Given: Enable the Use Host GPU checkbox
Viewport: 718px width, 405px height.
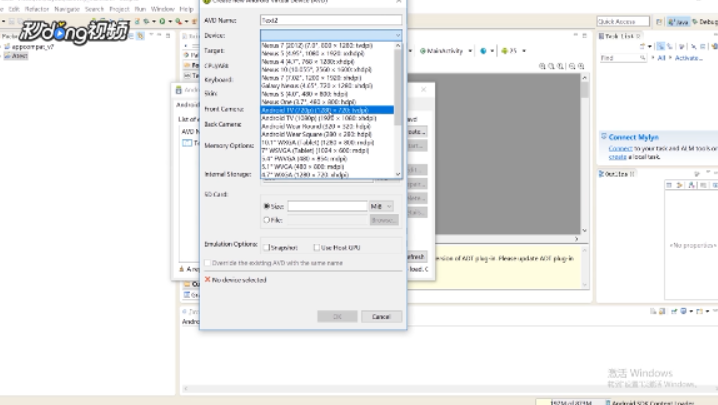Looking at the screenshot, I should coord(316,247).
